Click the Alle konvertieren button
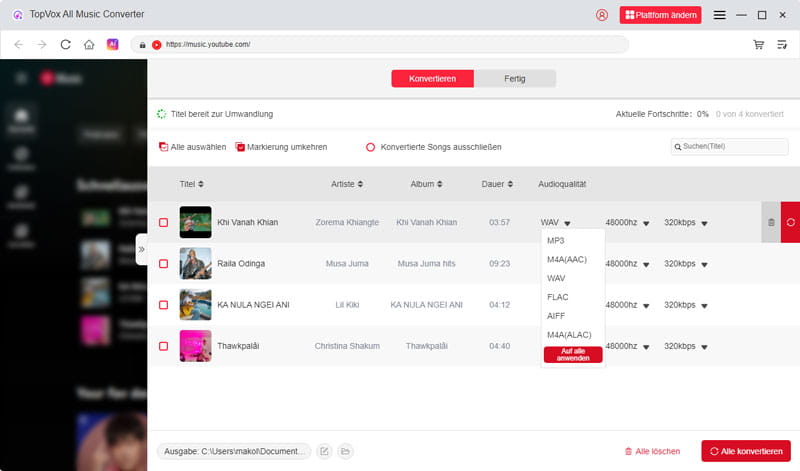 tap(746, 452)
